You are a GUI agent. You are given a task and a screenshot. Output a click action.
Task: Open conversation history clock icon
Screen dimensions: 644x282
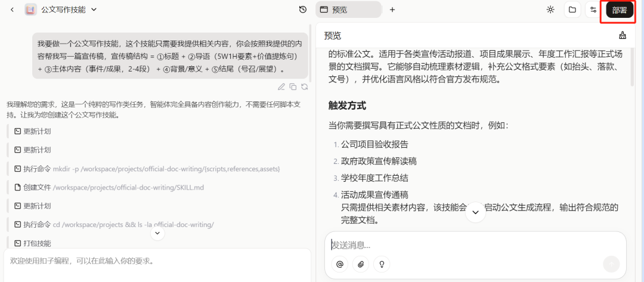(303, 10)
